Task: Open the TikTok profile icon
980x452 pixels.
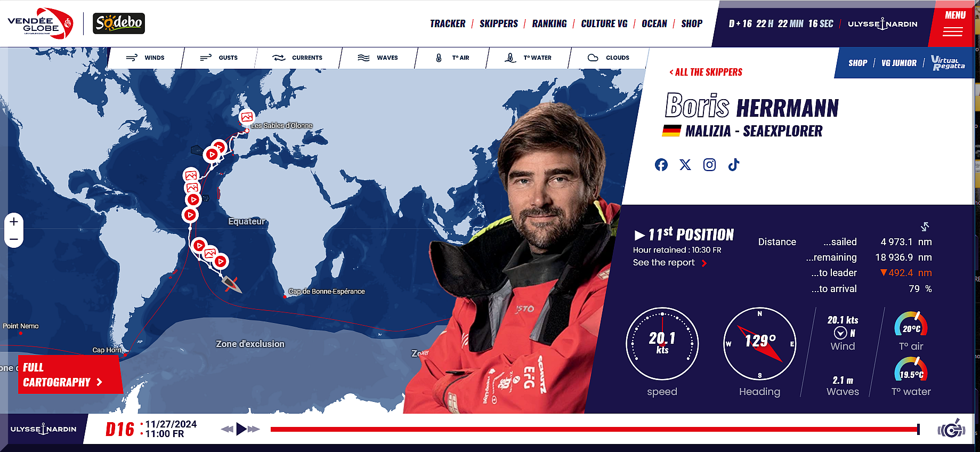Action: pos(734,165)
